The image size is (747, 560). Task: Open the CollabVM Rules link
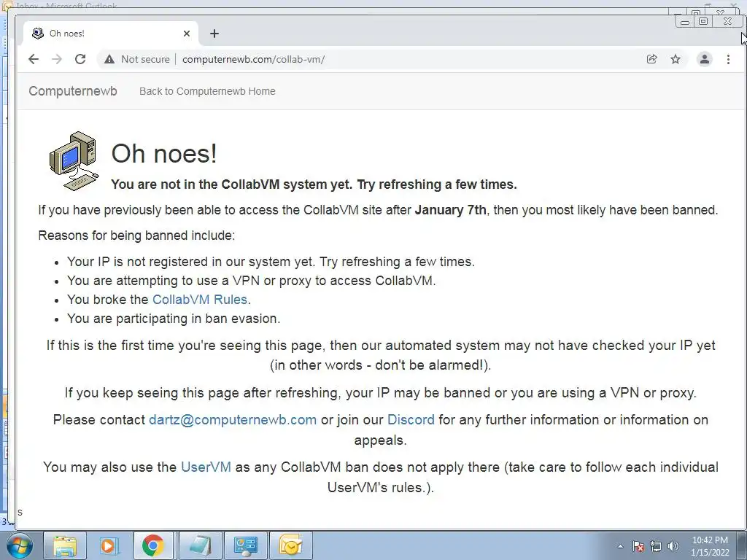click(200, 300)
